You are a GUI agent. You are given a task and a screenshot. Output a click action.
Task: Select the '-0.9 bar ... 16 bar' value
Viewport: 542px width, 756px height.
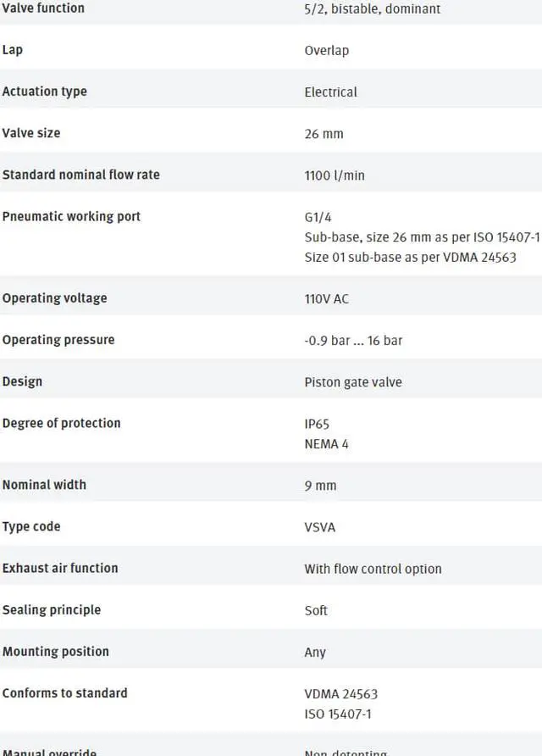pos(353,341)
